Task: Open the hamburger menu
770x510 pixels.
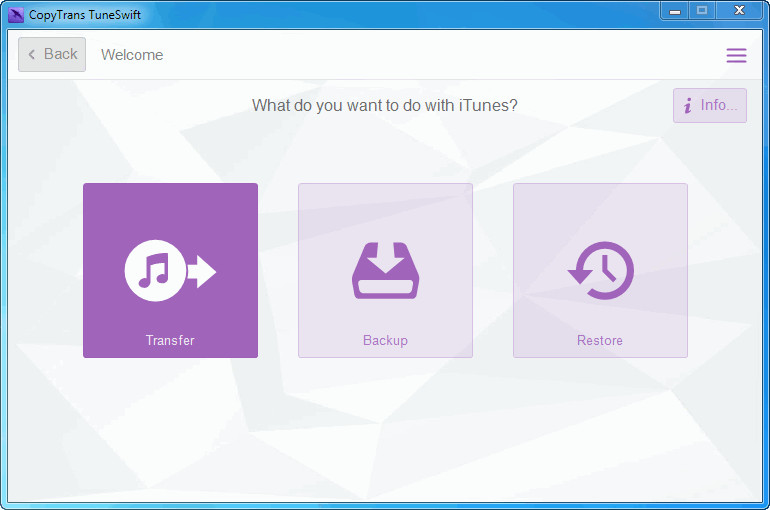Action: pyautogui.click(x=736, y=55)
